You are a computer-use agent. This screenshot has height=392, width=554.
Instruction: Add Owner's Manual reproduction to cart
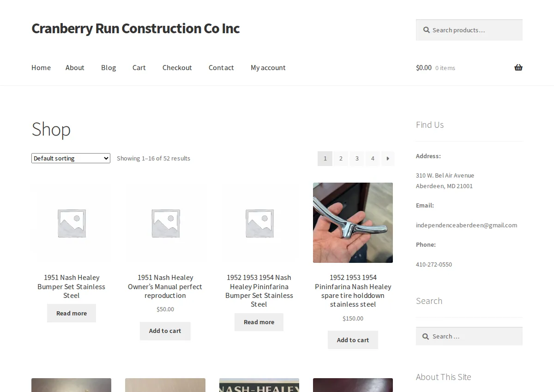pos(165,331)
